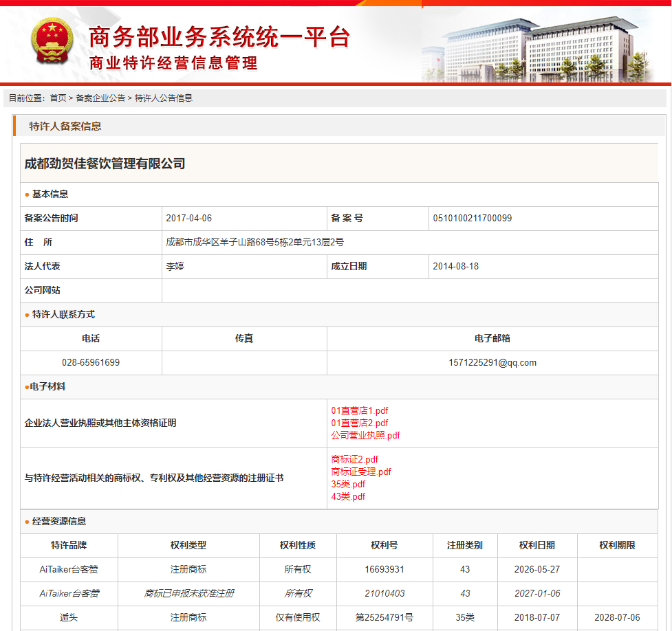Click the 仅有使用权 cell
Image resolution: width=672 pixels, height=631 pixels.
[298, 617]
